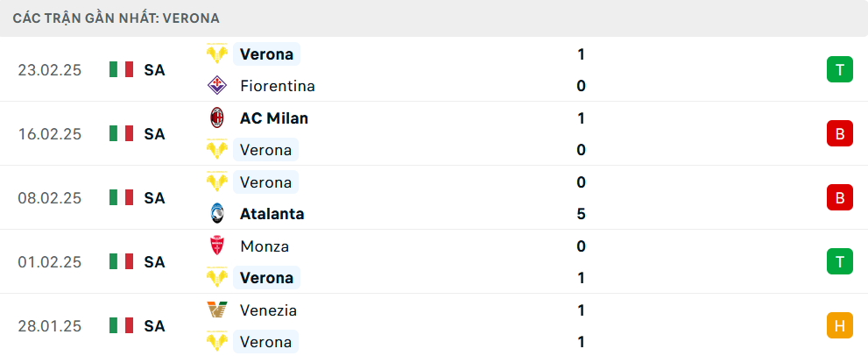The height and width of the screenshot is (356, 868).
Task: Click green T badge for Monza match
Action: pos(839,261)
